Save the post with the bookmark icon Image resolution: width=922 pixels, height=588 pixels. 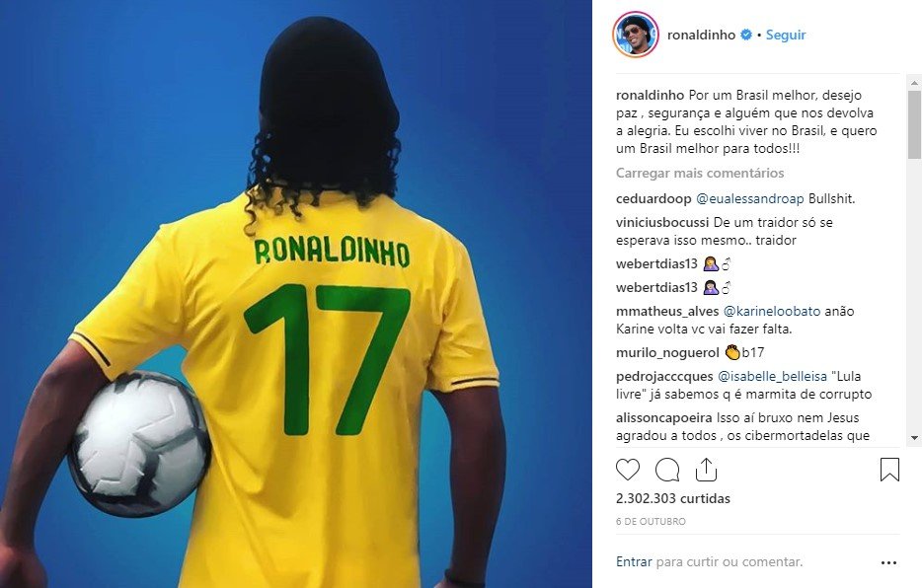point(889,470)
